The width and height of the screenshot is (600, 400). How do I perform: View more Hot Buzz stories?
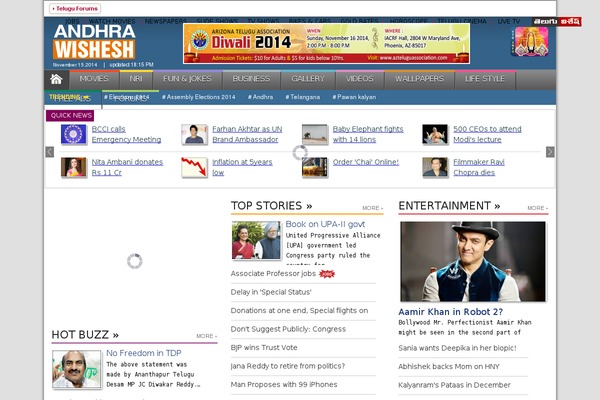[206, 336]
